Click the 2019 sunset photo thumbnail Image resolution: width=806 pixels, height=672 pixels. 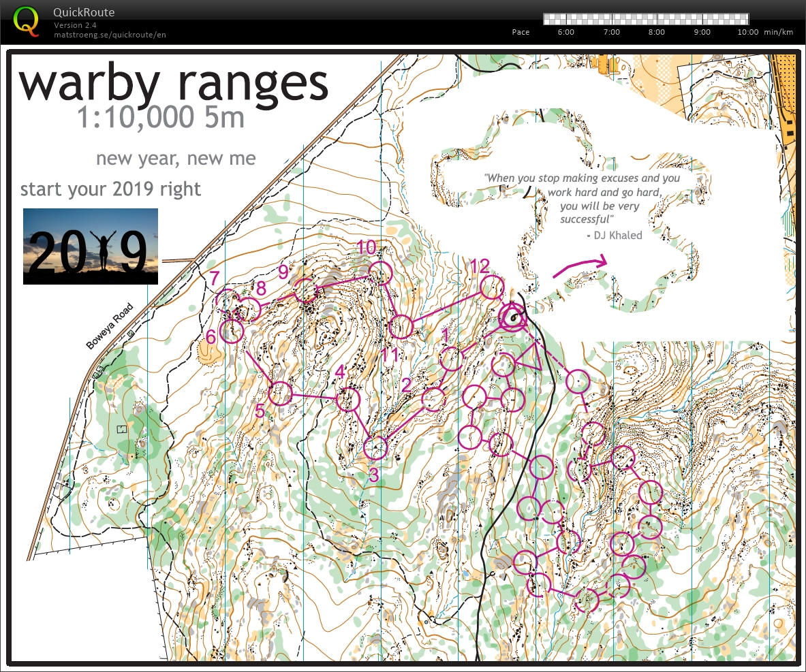[90, 246]
